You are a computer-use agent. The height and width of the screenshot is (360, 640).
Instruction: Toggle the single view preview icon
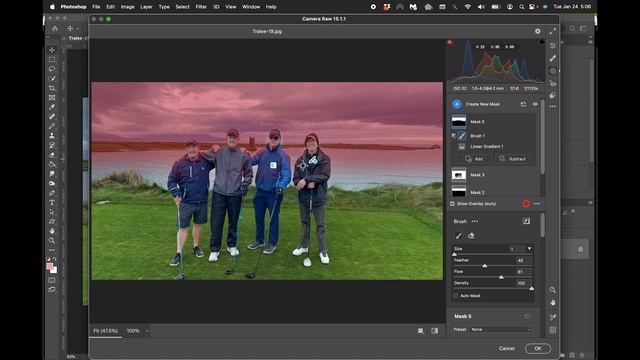(x=421, y=331)
